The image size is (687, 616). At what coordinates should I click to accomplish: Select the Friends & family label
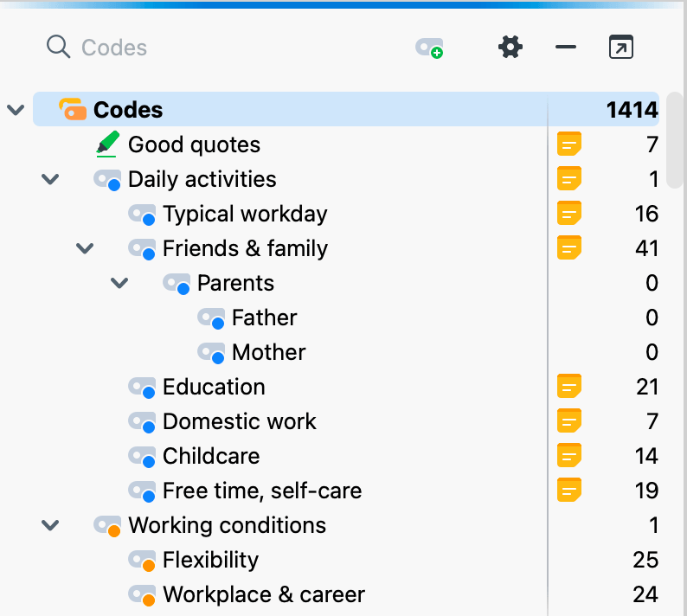245,249
